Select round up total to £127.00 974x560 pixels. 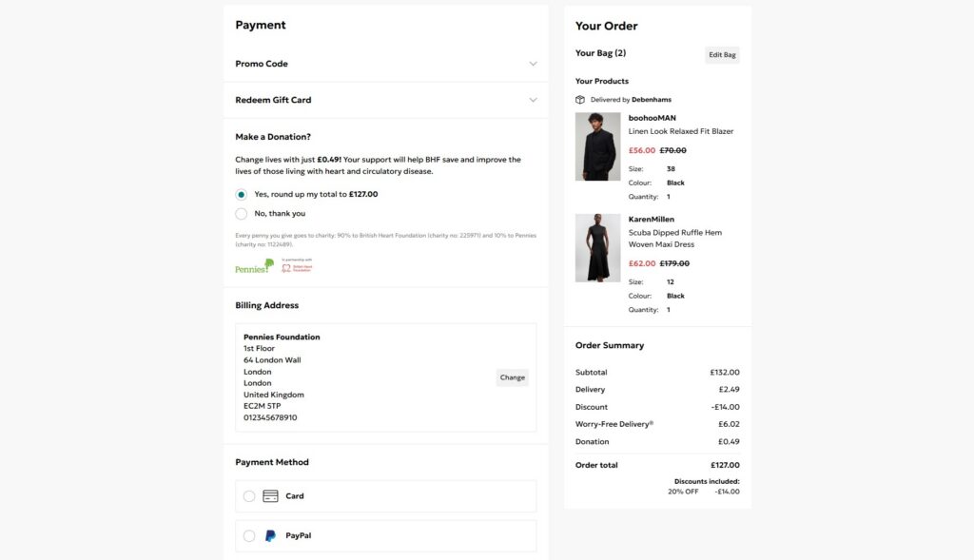pos(242,194)
